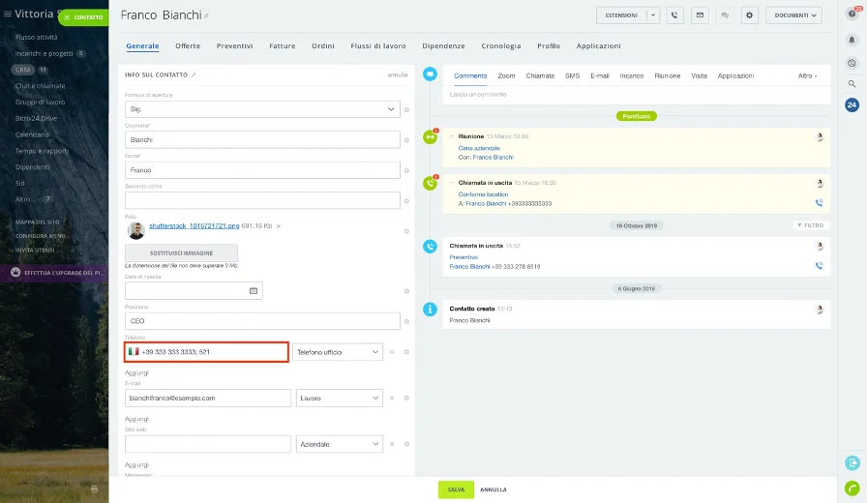Click the SALVA button
This screenshot has height=503, width=868.
pos(456,489)
